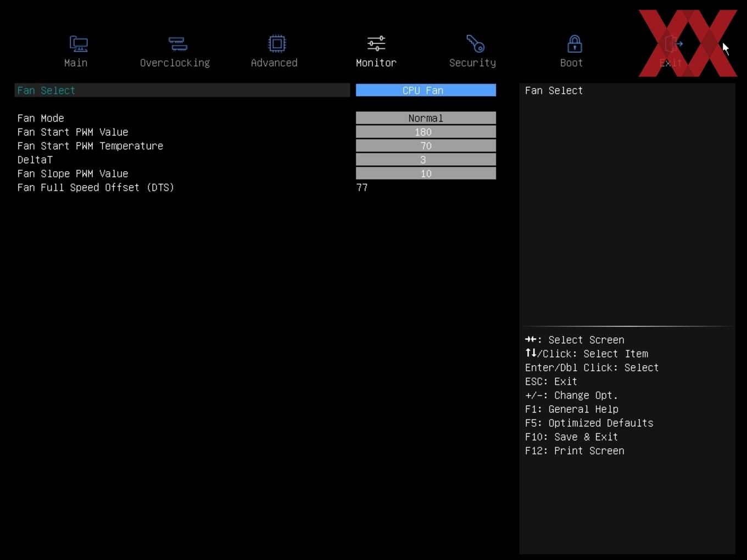
Task: Switch to the Main tab label
Action: [76, 63]
